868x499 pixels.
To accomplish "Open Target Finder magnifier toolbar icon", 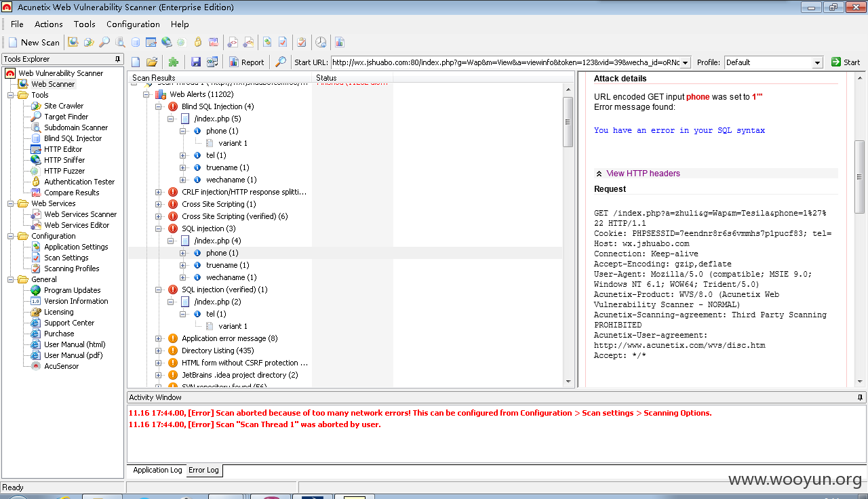I will 104,42.
